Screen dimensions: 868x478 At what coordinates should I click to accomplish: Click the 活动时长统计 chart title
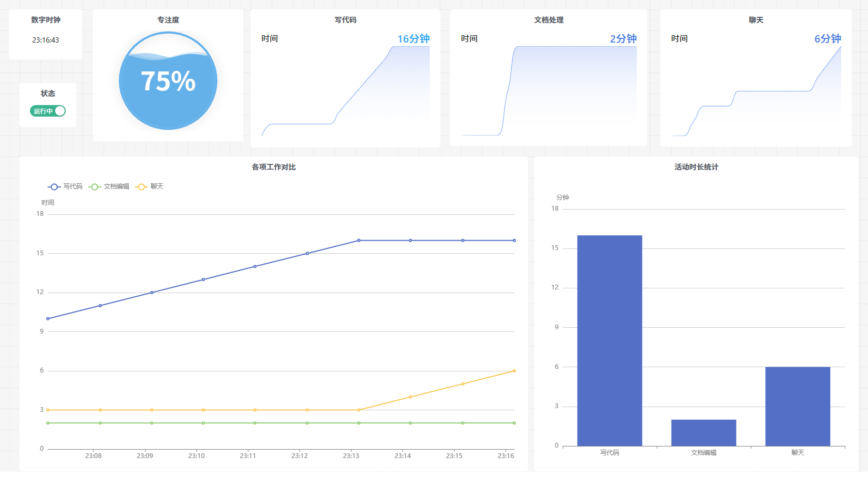point(696,167)
